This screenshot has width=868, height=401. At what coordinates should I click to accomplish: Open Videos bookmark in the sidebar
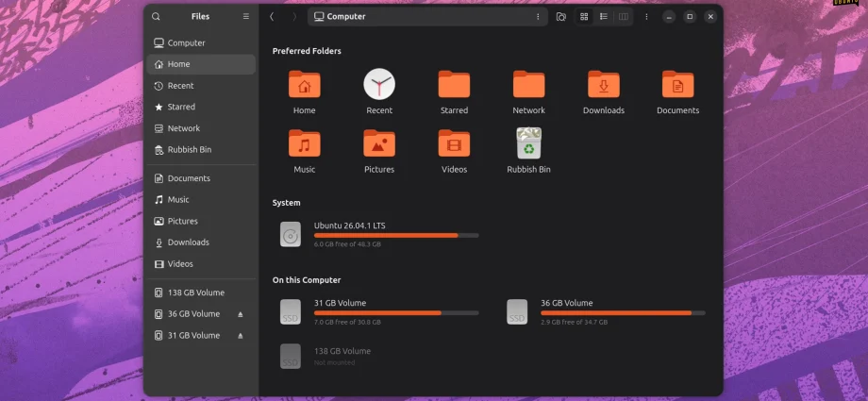(201, 263)
